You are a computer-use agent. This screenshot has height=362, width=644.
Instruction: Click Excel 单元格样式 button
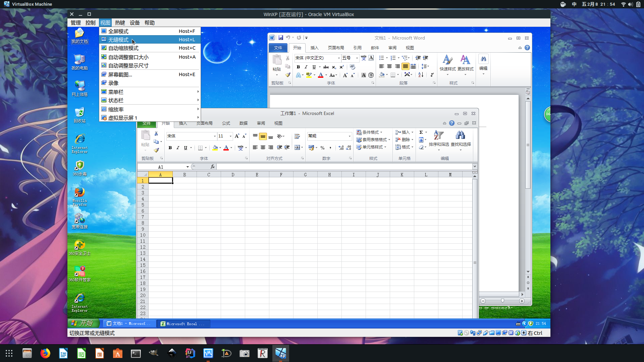371,147
